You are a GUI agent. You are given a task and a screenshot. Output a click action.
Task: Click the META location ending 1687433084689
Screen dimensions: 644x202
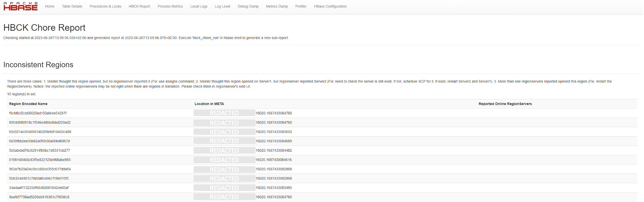coord(243,141)
